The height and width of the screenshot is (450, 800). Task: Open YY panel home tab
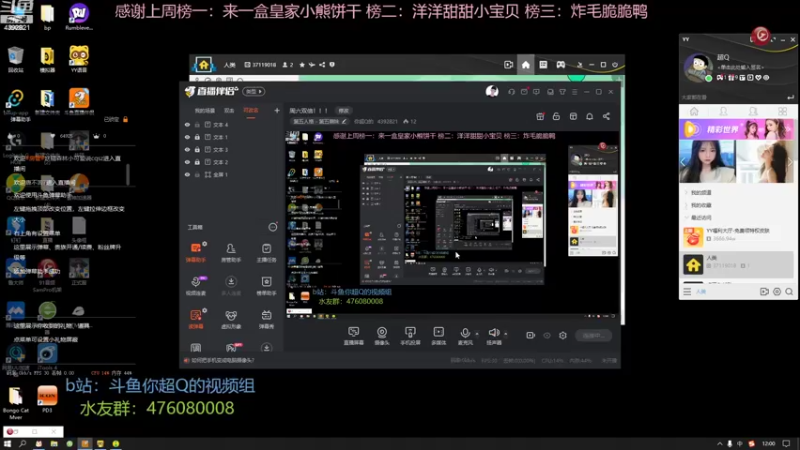(x=694, y=111)
